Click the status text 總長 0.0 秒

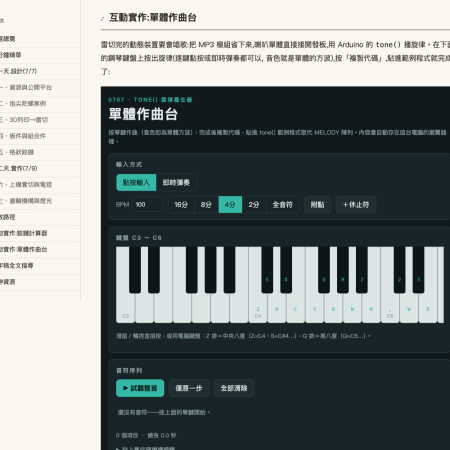(162, 435)
